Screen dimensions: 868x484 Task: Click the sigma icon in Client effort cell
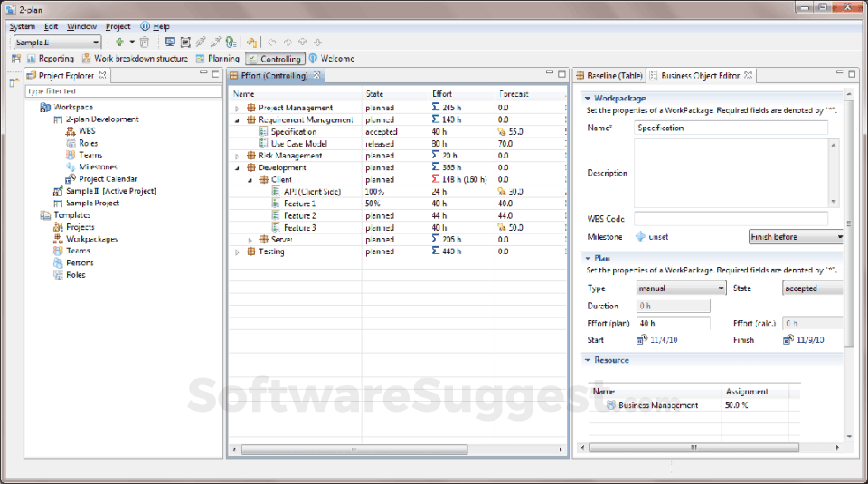[x=436, y=179]
